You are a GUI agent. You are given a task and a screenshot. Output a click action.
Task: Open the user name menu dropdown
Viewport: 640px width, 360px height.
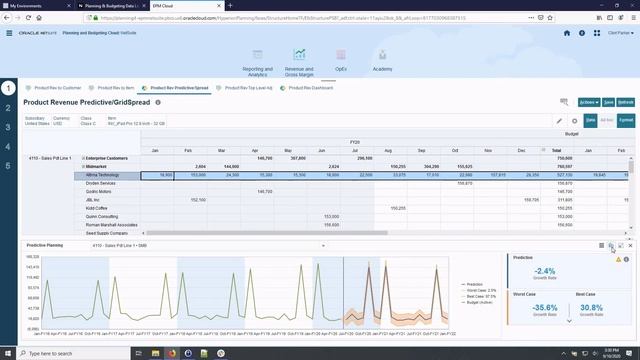(x=621, y=33)
